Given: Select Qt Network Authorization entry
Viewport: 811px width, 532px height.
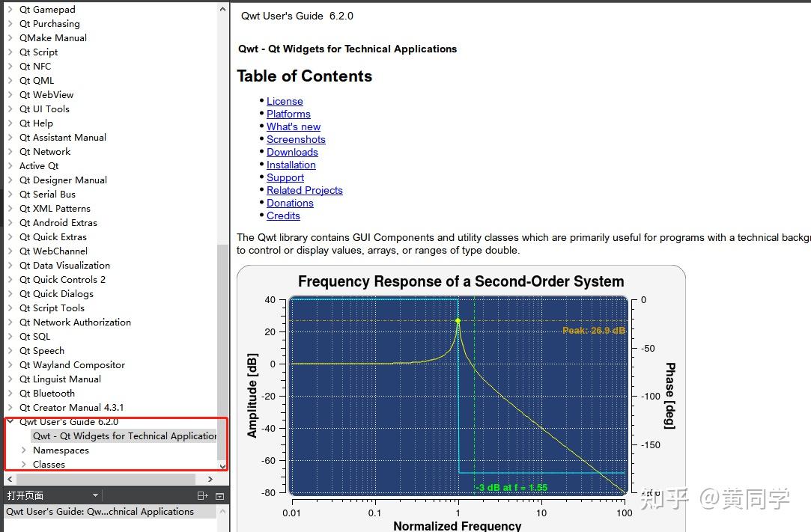Looking at the screenshot, I should 75,322.
